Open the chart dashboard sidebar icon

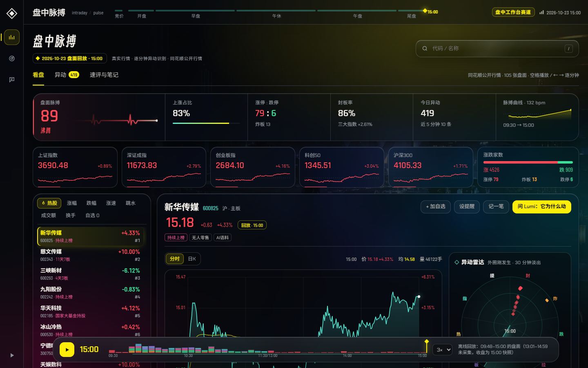point(12,37)
